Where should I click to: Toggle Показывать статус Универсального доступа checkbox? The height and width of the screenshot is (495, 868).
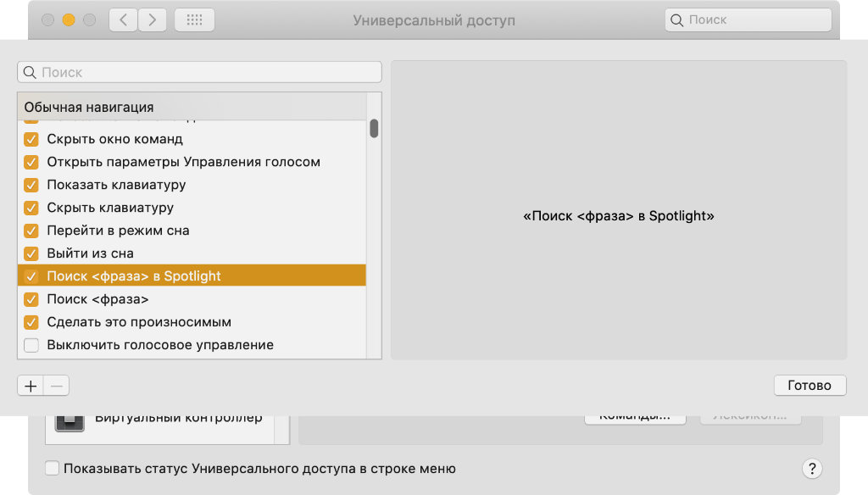coord(53,468)
